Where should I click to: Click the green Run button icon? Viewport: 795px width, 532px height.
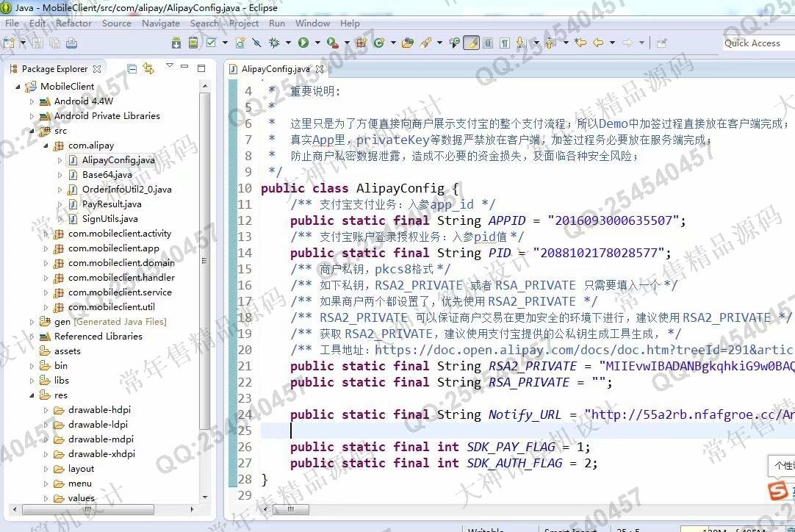303,43
